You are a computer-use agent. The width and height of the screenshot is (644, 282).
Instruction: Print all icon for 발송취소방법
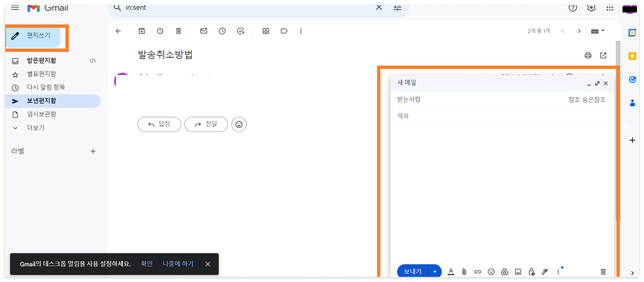pyautogui.click(x=588, y=56)
